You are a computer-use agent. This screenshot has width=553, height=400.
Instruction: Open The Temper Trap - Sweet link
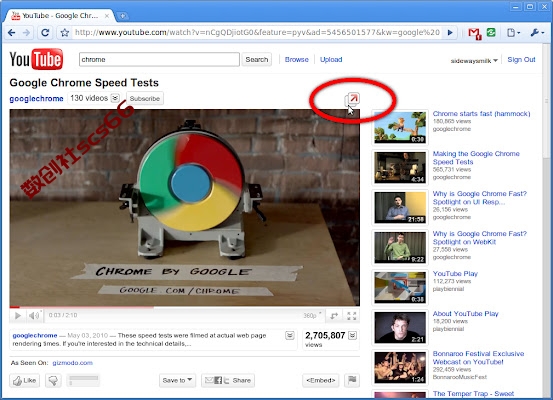[473, 394]
